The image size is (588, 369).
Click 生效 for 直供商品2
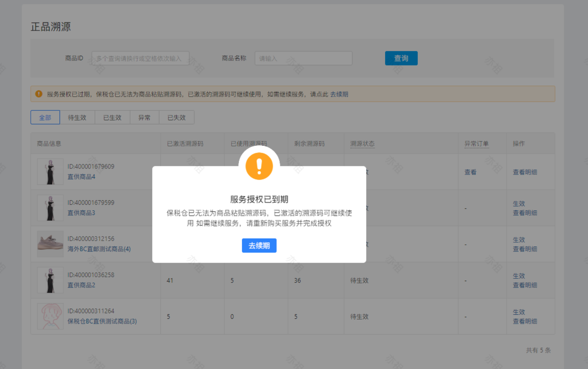[x=519, y=276]
